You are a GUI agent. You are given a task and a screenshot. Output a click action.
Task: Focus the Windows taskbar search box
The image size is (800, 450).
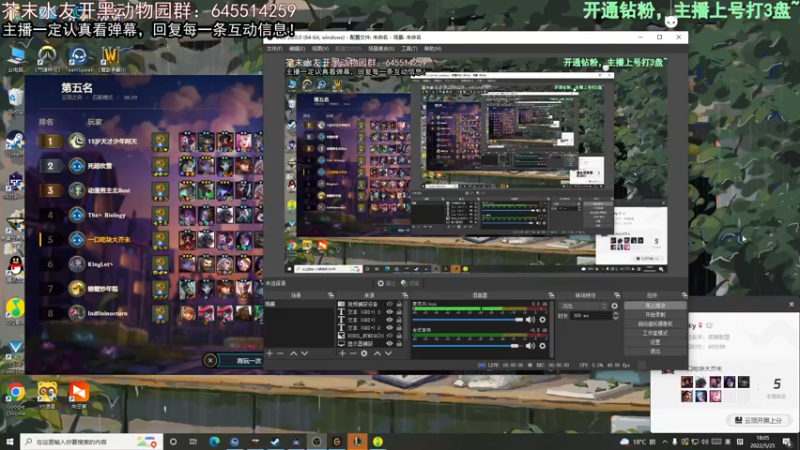click(91, 441)
